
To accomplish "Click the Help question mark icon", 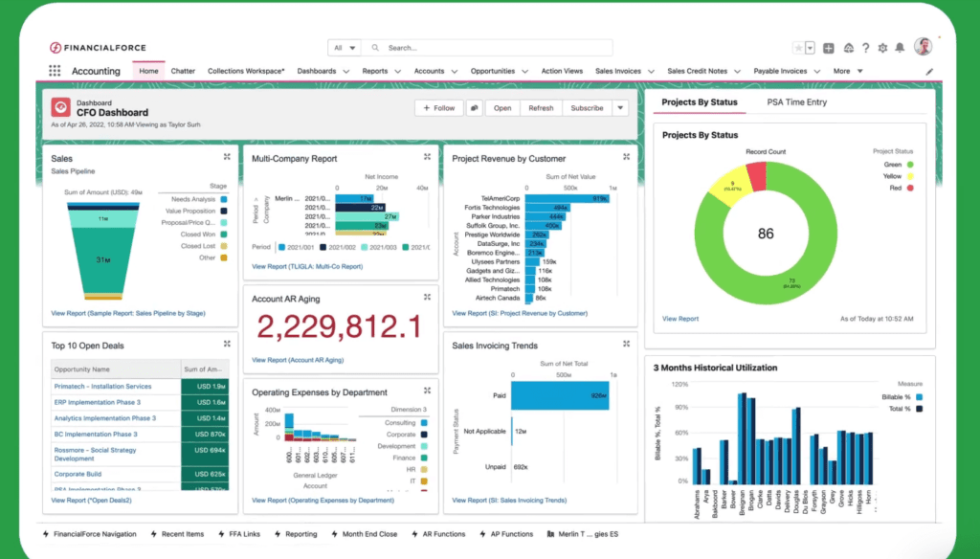I will (865, 48).
